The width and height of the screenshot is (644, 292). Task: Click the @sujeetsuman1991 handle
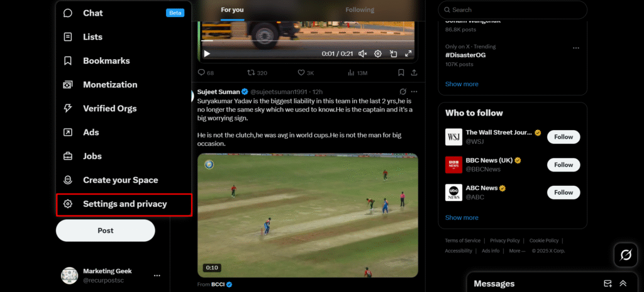pos(280,92)
